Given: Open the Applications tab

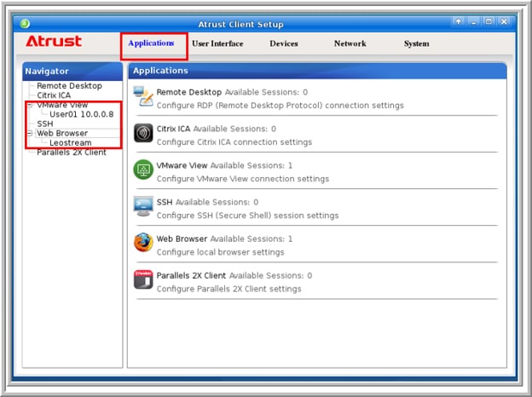Looking at the screenshot, I should coord(151,43).
